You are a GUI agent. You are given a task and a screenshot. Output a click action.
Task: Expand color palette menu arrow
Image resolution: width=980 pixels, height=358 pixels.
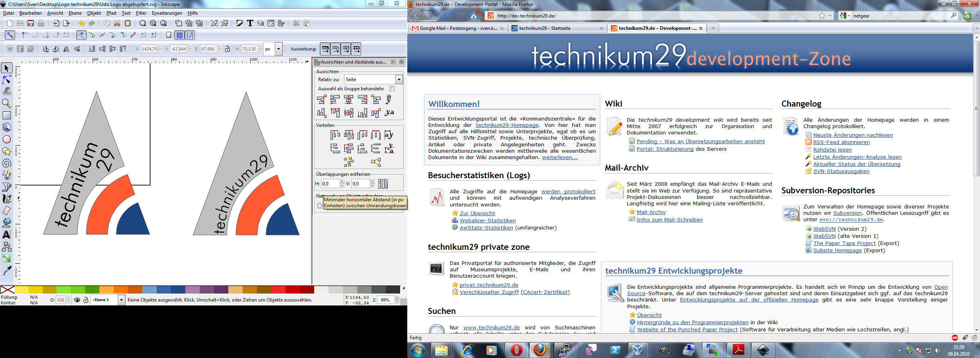[404, 288]
